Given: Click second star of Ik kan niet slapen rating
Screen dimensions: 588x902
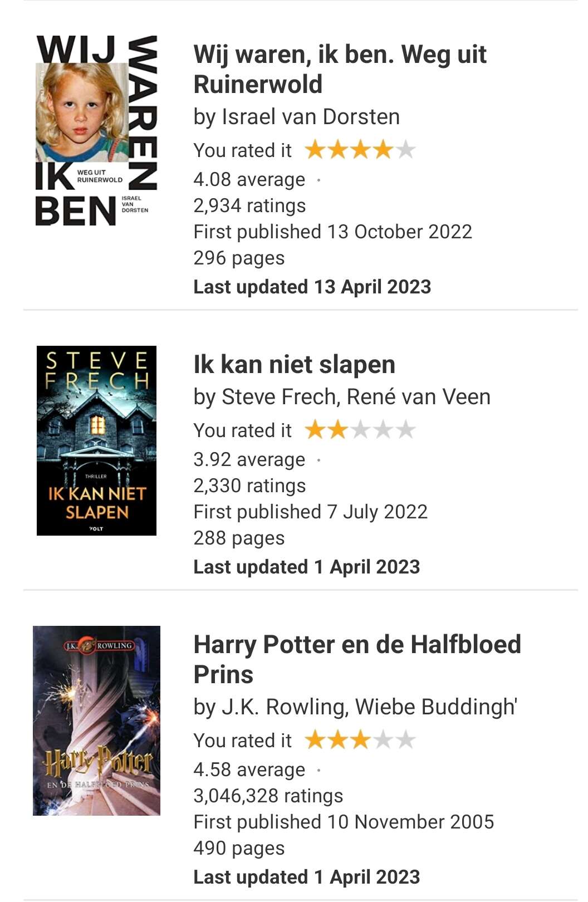Looking at the screenshot, I should [338, 430].
